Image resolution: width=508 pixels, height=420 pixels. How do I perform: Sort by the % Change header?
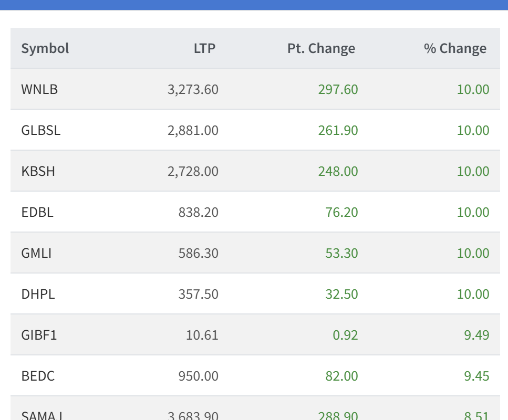tap(455, 48)
